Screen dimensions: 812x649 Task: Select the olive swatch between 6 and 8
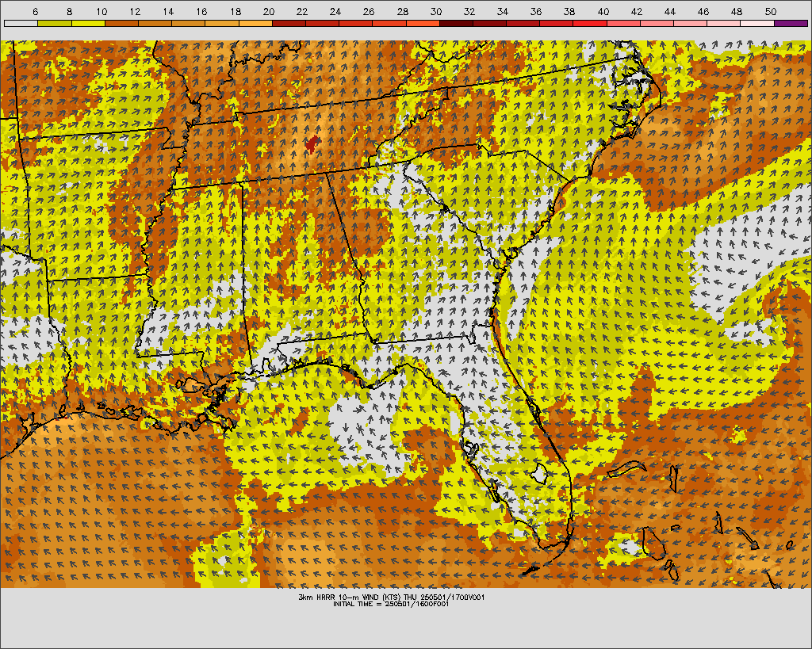(55, 23)
